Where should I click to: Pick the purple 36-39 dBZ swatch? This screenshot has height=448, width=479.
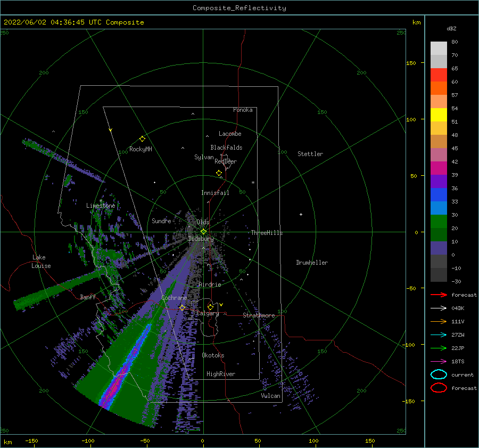point(439,182)
